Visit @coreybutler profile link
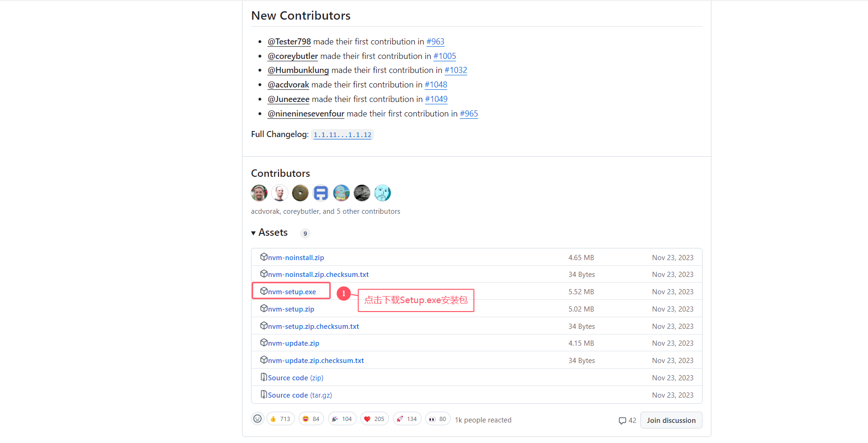This screenshot has width=868, height=443. (293, 56)
